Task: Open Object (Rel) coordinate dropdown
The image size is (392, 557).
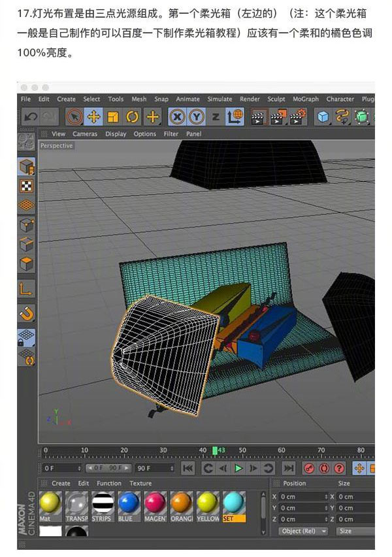Action: 303,531
